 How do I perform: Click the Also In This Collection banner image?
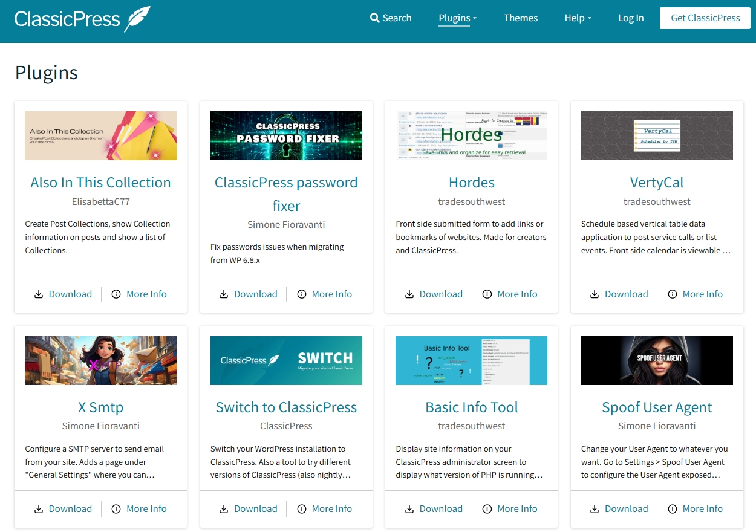[x=100, y=135]
